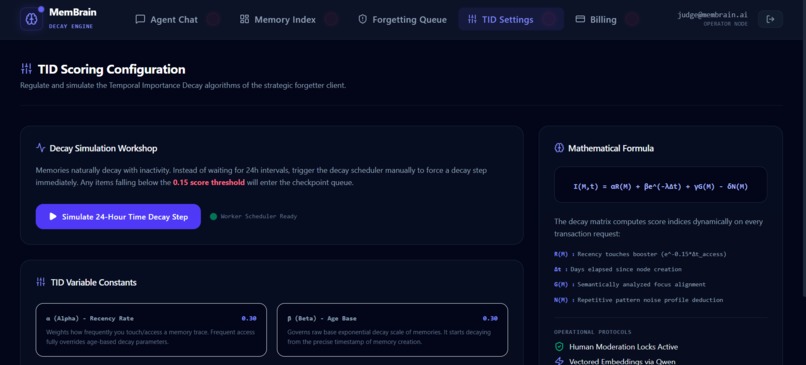Click the shield icon for Human Moderation Locks
The height and width of the screenshot is (365, 806).
[559, 347]
